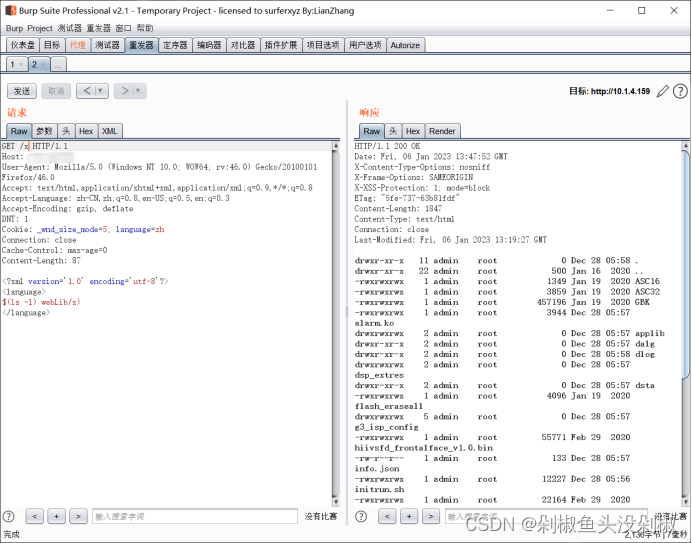The image size is (692, 543).
Task: Go to next request in history
Action: click(124, 91)
